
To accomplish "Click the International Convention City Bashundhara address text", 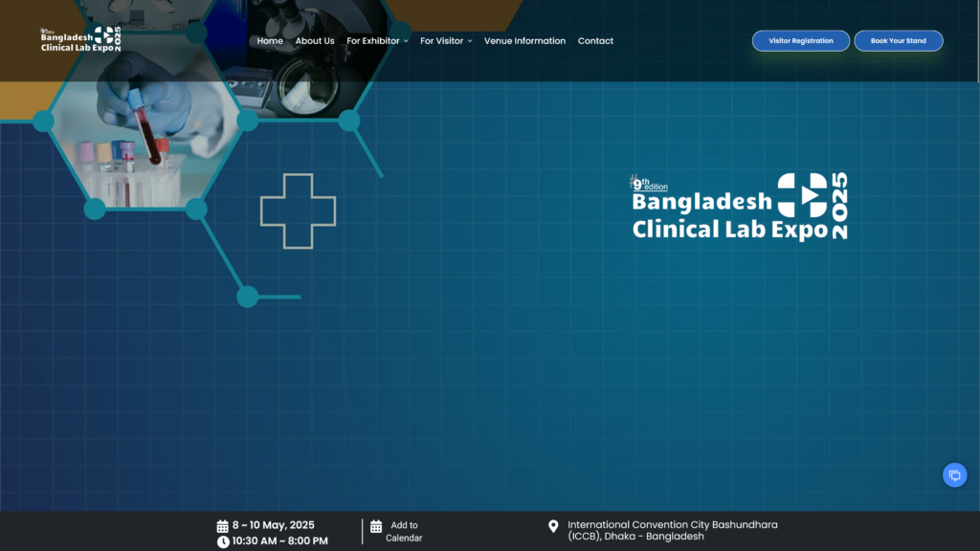I will click(x=673, y=530).
